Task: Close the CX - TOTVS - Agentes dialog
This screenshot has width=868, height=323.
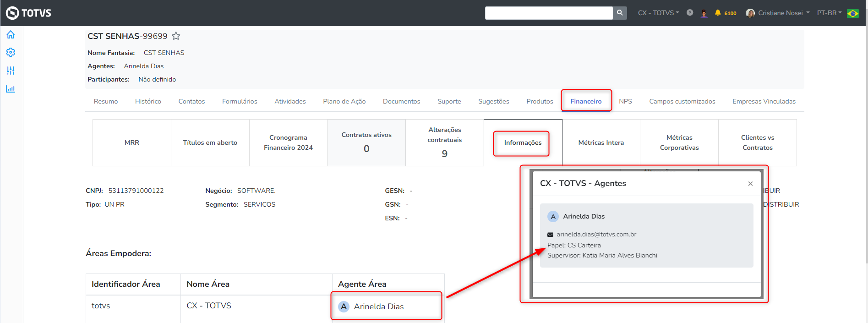Action: pos(750,184)
